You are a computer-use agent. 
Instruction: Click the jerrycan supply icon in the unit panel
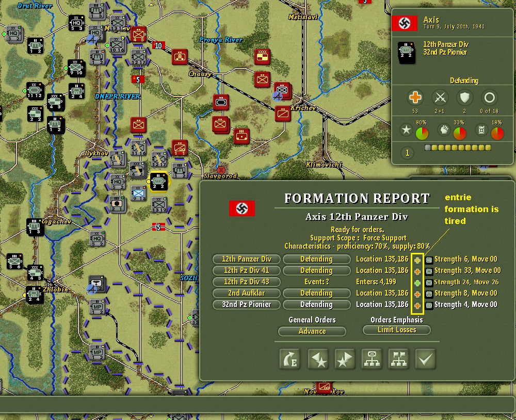pos(481,130)
